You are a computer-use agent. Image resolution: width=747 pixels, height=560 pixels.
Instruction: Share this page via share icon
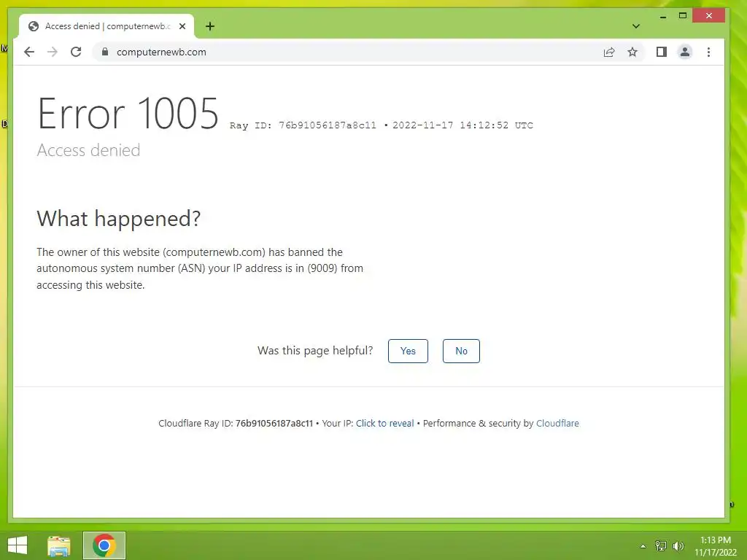point(609,52)
